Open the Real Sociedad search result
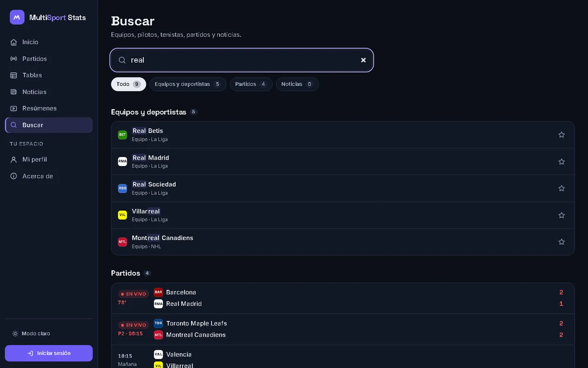The width and height of the screenshot is (588, 368). coord(343,188)
